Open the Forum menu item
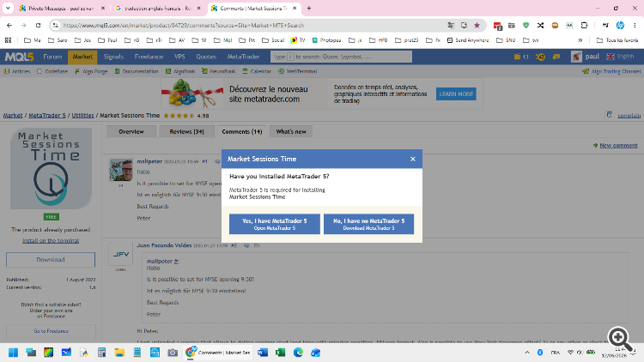The width and height of the screenshot is (644, 362). click(52, 57)
